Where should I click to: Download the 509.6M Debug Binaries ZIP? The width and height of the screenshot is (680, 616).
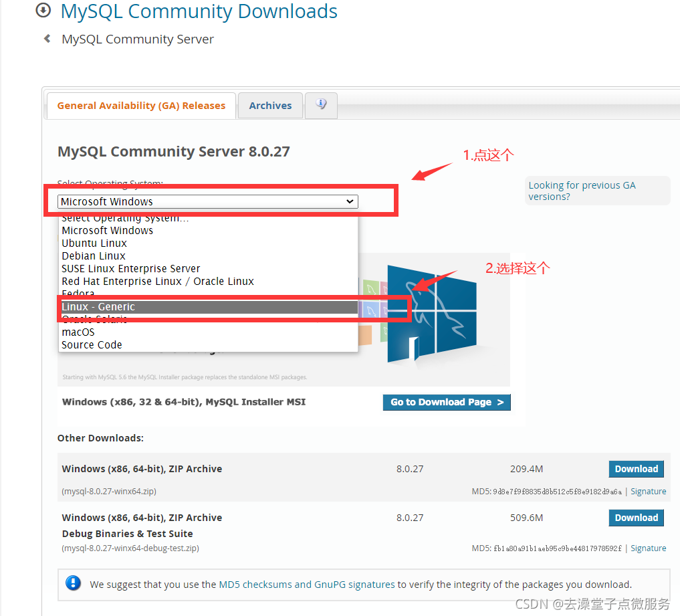[x=636, y=518]
